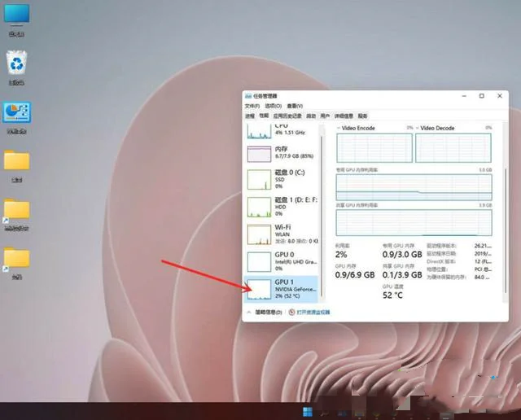Open the Recycle Bin on desktop
Screen dimensions: 521x420
coord(16,64)
